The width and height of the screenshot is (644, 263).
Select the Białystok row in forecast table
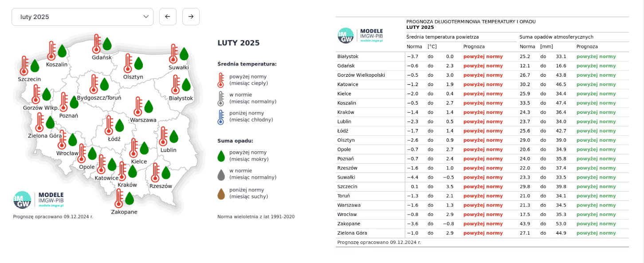(348, 57)
